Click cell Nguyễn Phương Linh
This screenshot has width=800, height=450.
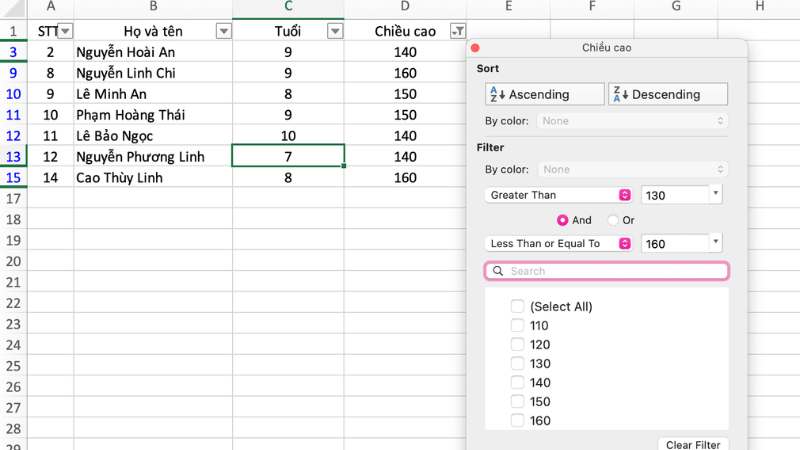(153, 157)
